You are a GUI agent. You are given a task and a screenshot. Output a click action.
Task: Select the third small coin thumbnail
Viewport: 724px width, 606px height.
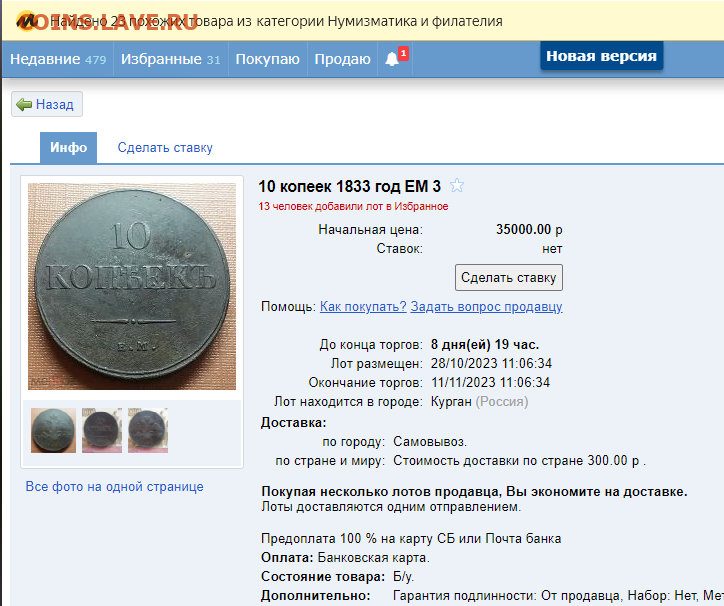[x=148, y=430]
